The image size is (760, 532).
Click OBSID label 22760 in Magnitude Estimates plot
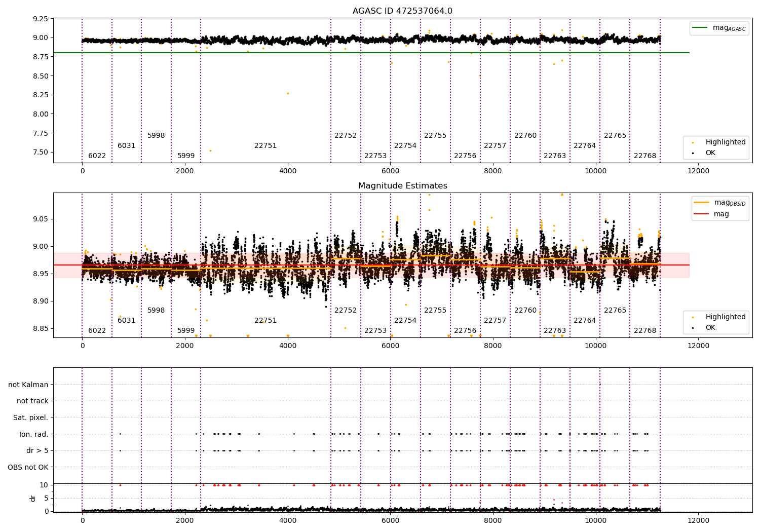pos(525,311)
